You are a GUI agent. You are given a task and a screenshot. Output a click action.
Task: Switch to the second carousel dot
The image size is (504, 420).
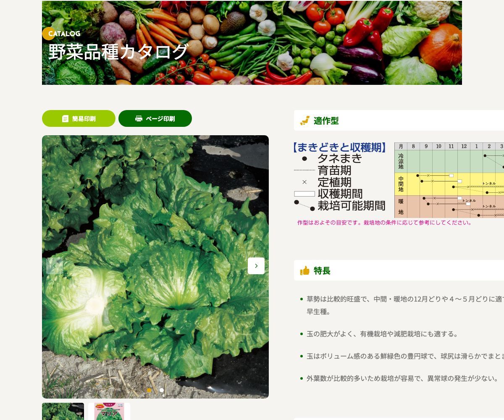coord(162,390)
